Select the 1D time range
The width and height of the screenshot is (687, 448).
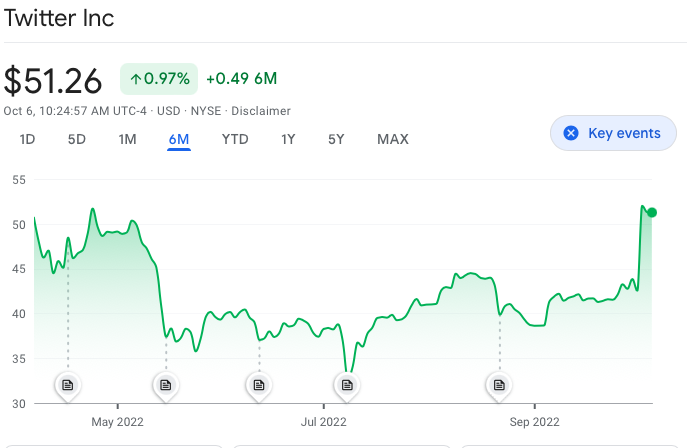point(27,139)
